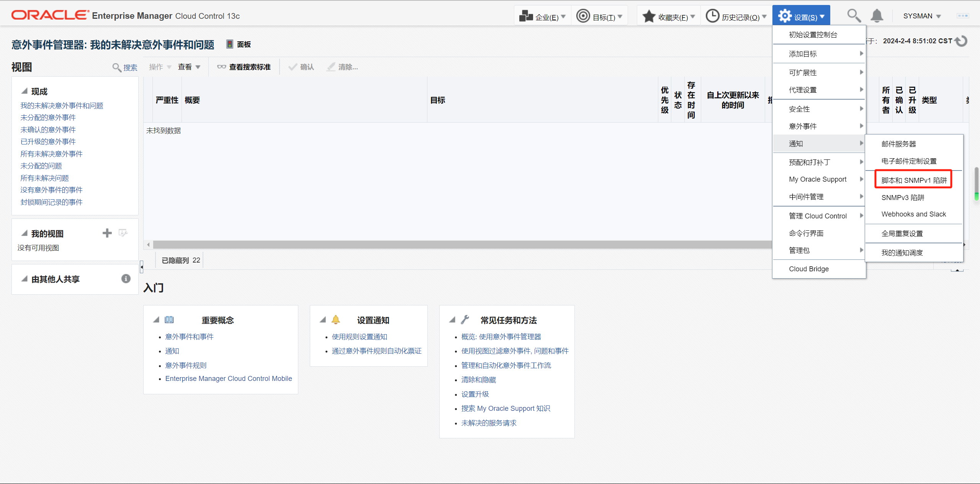Collapse the 重要概念 panel

pyautogui.click(x=156, y=320)
